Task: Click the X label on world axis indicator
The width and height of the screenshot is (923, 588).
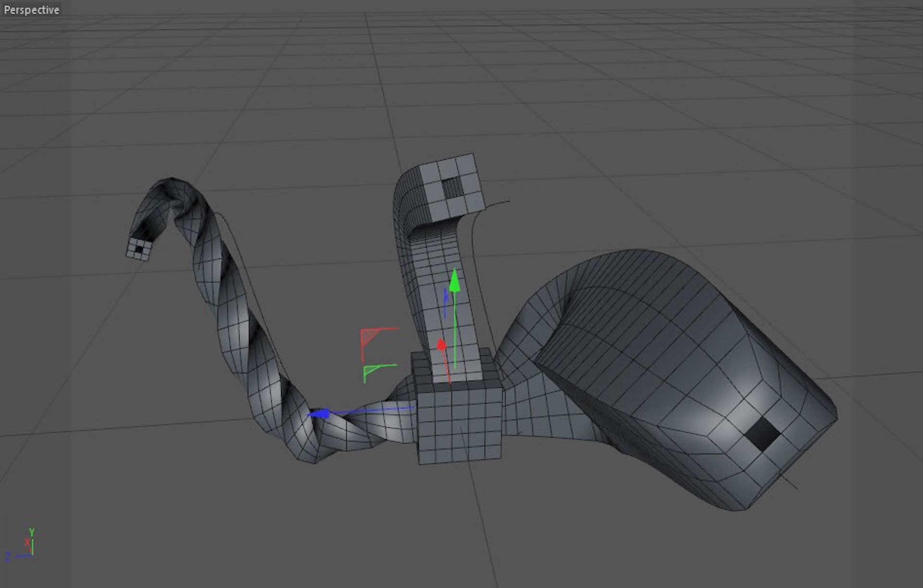Action: click(27, 543)
